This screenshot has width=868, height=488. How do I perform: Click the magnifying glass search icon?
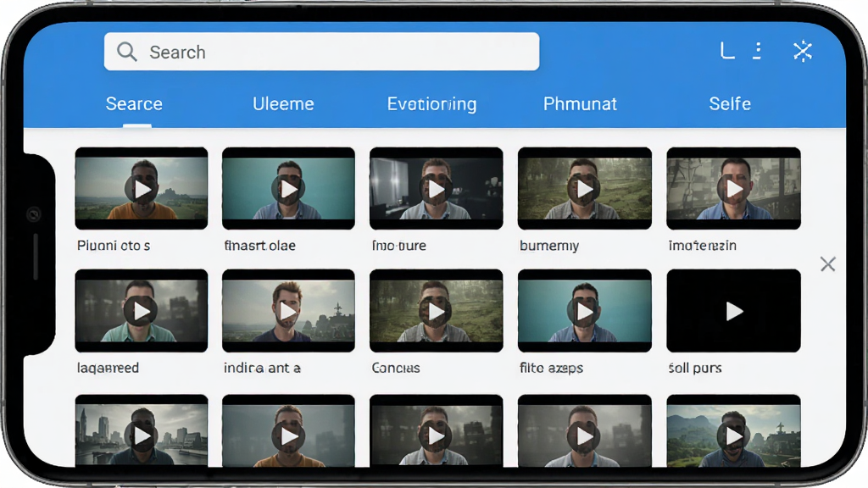click(127, 52)
